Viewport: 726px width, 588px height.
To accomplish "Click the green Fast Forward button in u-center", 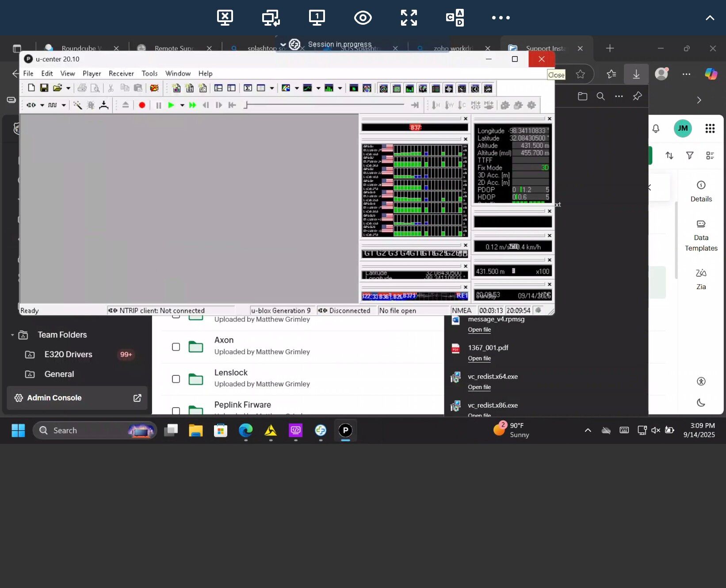I will click(193, 105).
